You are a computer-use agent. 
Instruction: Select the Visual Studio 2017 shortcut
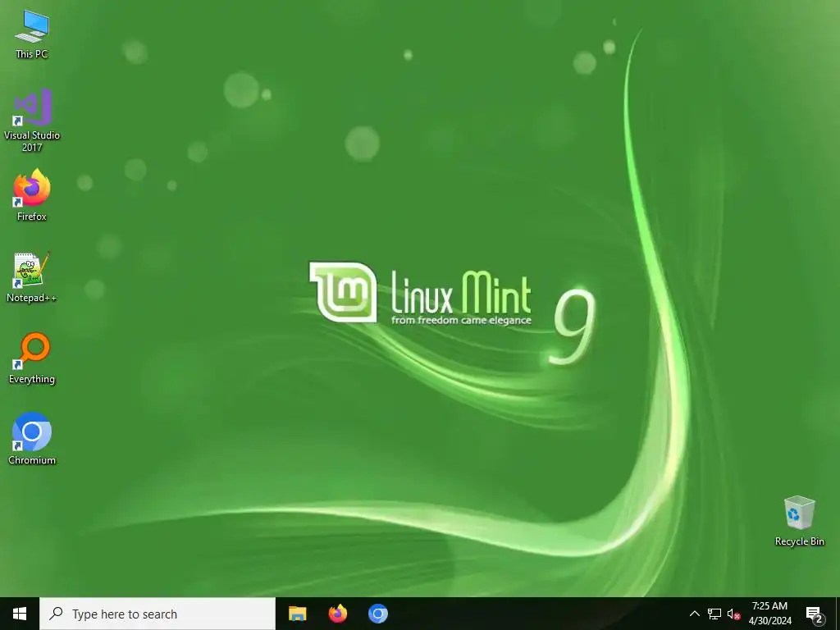(32, 120)
